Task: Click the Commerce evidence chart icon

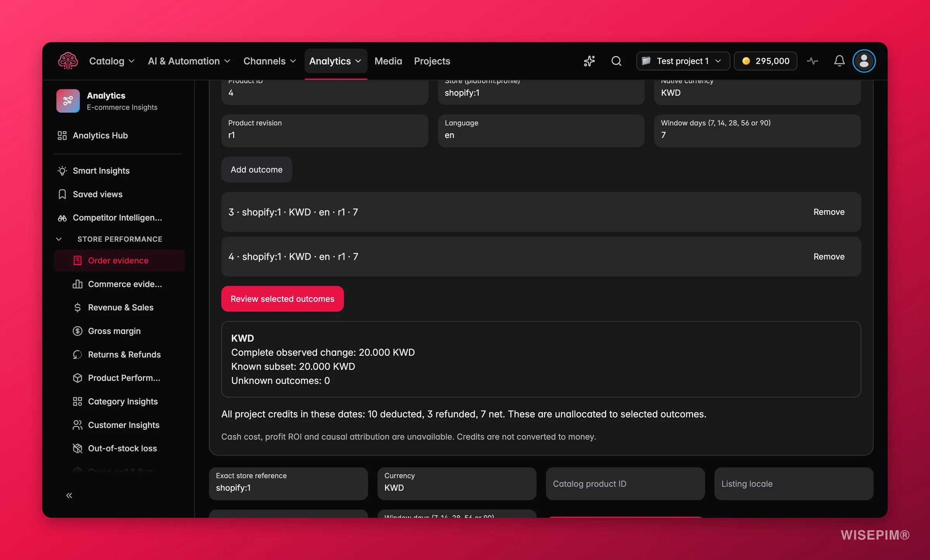Action: [77, 284]
